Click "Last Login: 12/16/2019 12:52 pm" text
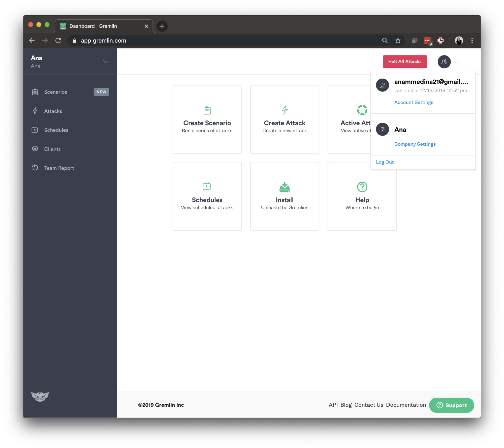This screenshot has width=504, height=448. point(430,90)
